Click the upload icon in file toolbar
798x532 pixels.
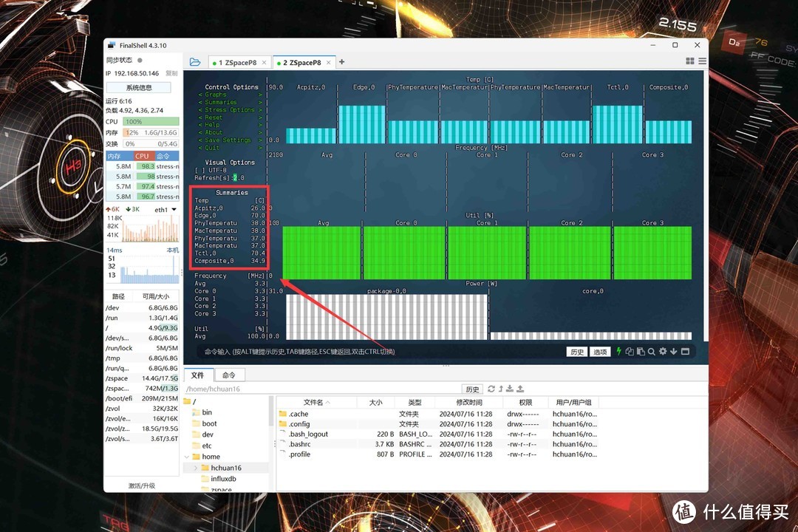pyautogui.click(x=520, y=389)
